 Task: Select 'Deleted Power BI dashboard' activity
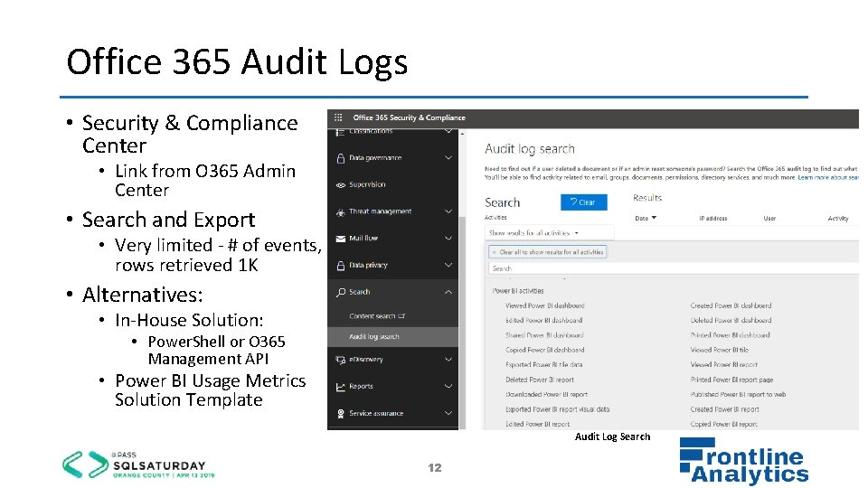tap(731, 320)
